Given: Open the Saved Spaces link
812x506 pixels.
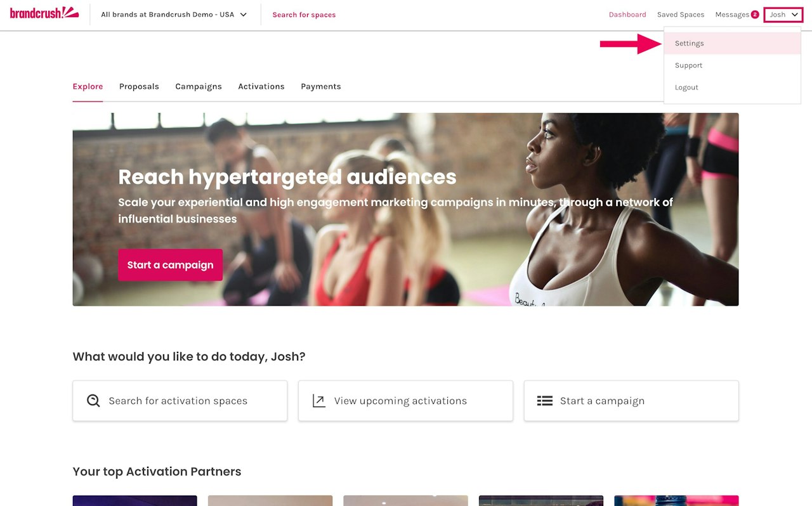Looking at the screenshot, I should pos(681,15).
